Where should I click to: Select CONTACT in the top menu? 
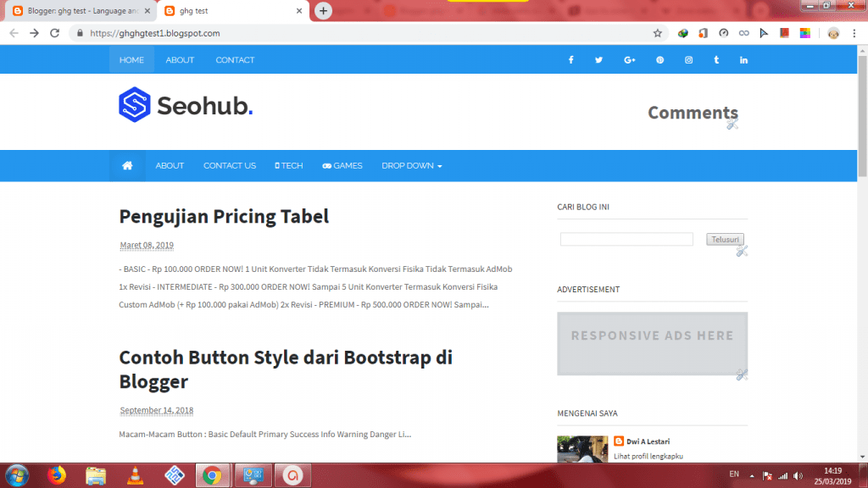pos(236,60)
